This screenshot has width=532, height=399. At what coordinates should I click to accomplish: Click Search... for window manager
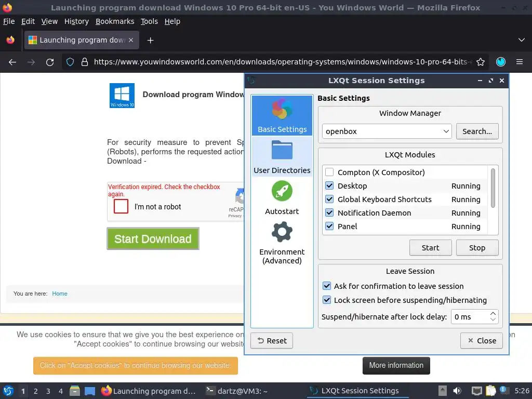[x=477, y=131]
